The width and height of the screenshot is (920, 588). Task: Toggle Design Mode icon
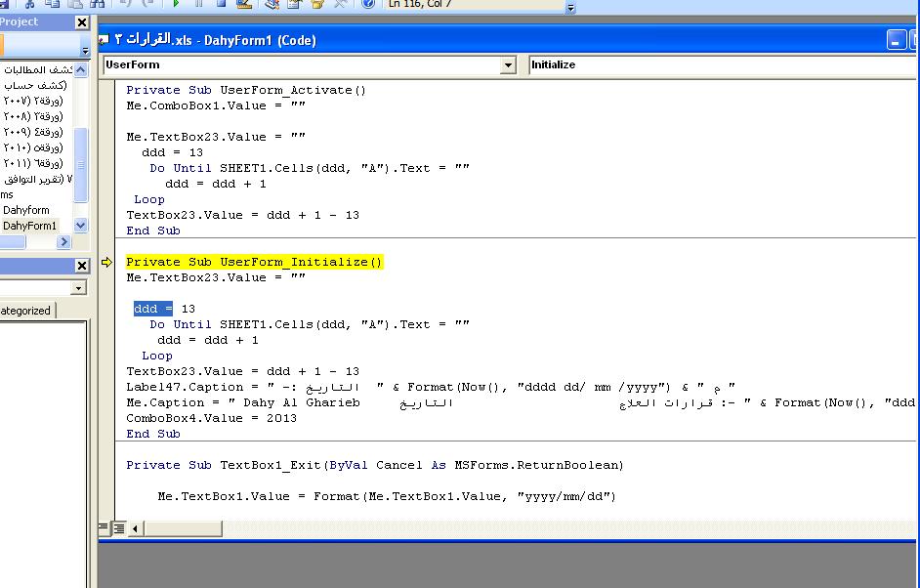[244, 4]
